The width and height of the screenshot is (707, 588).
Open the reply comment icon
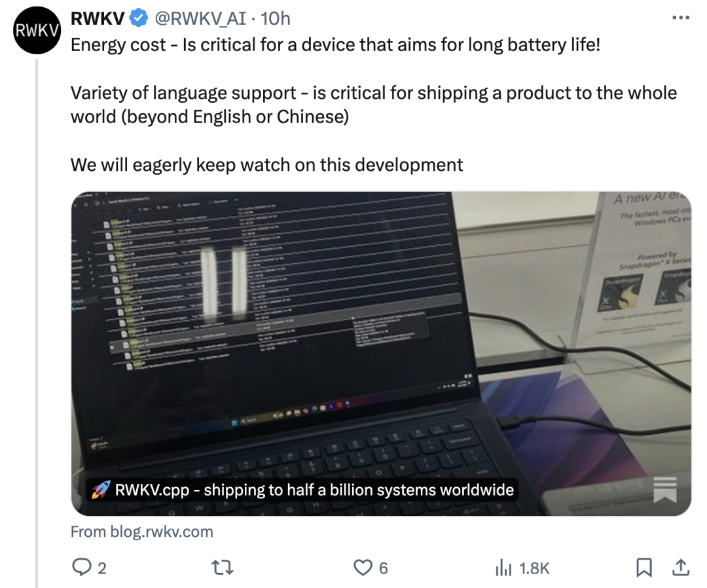click(82, 567)
